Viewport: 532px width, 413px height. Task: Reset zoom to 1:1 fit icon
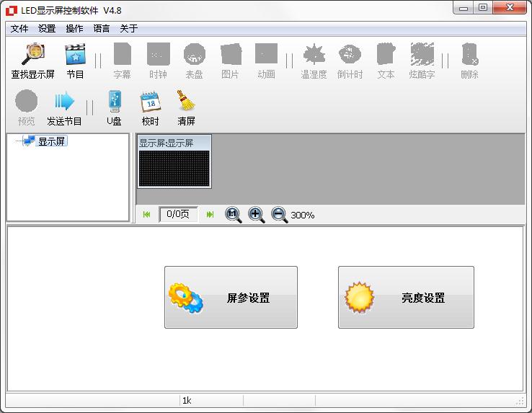[233, 214]
